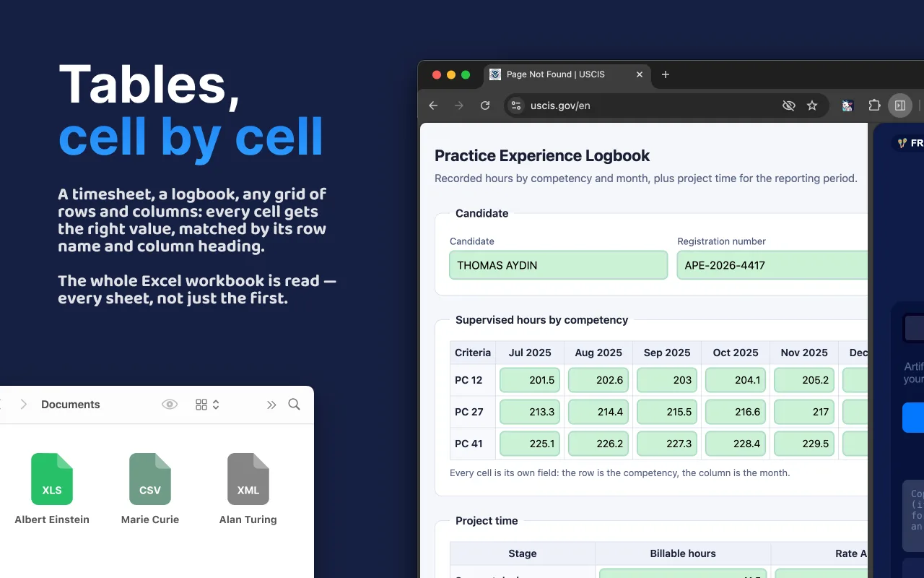
Task: Select PC 41 Jul 2025 cell 225.1
Action: point(530,444)
